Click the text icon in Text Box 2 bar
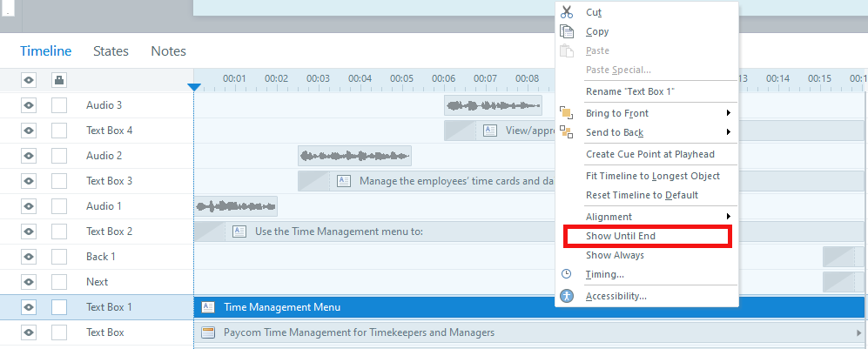The image size is (868, 349). (x=239, y=232)
